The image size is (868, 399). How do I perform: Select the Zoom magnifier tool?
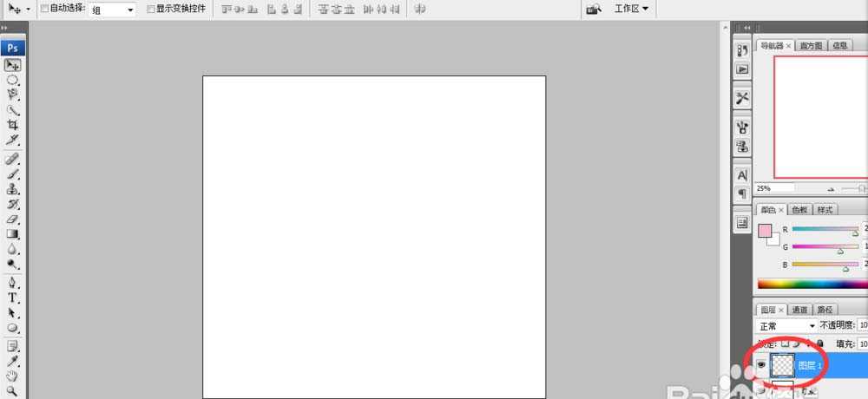13,391
